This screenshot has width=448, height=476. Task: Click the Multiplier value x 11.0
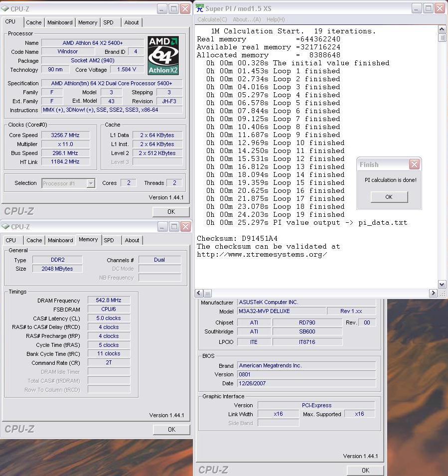[x=65, y=144]
